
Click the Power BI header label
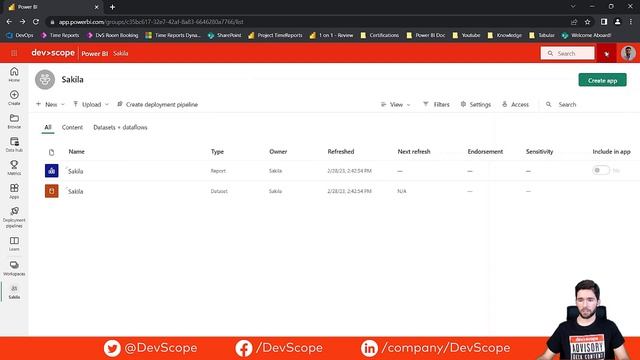(94, 53)
